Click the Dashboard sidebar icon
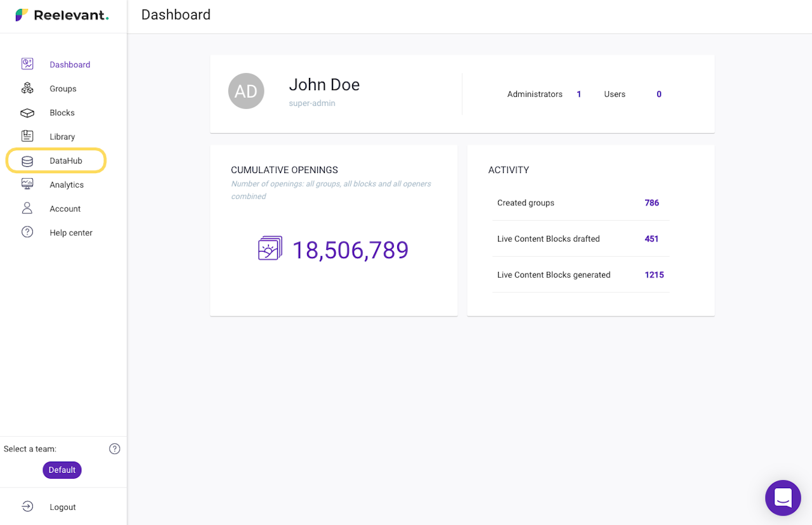This screenshot has width=812, height=525. click(27, 64)
